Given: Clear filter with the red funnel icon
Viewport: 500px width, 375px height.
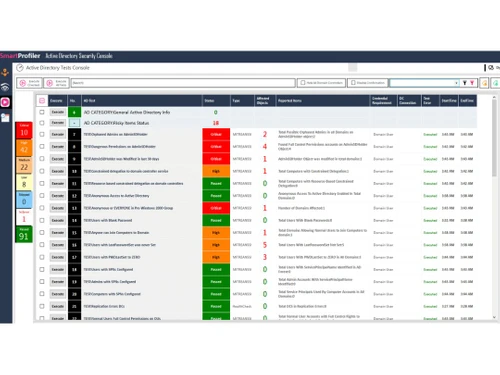Looking at the screenshot, I should [472, 83].
